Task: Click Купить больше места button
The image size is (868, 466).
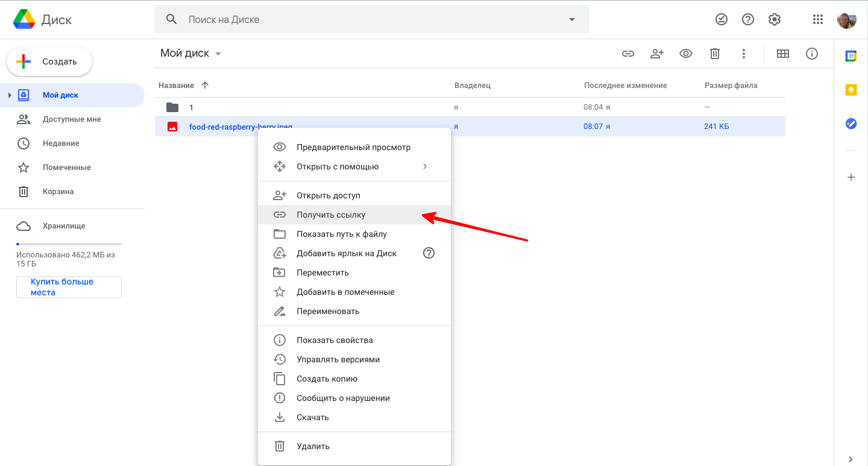Action: pos(69,287)
